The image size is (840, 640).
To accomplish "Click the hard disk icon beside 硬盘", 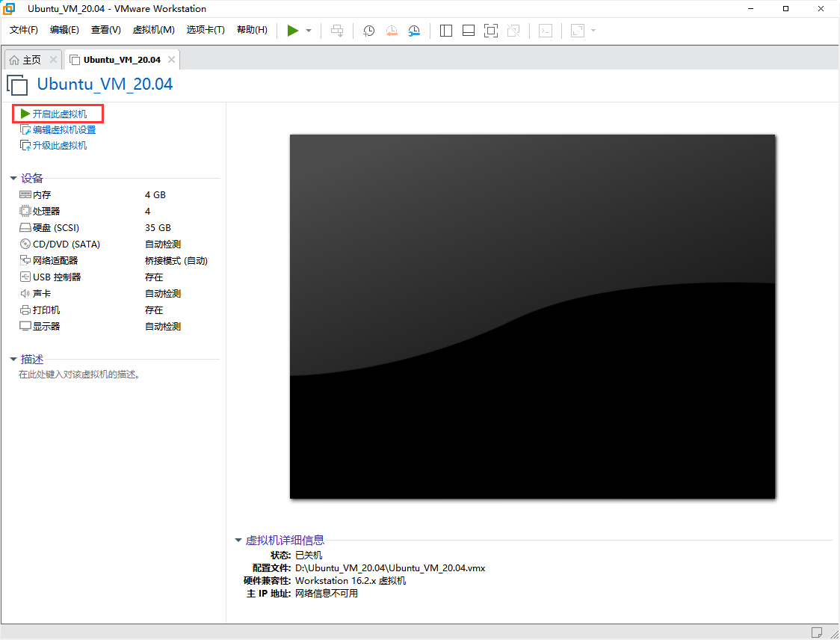I will tap(25, 228).
